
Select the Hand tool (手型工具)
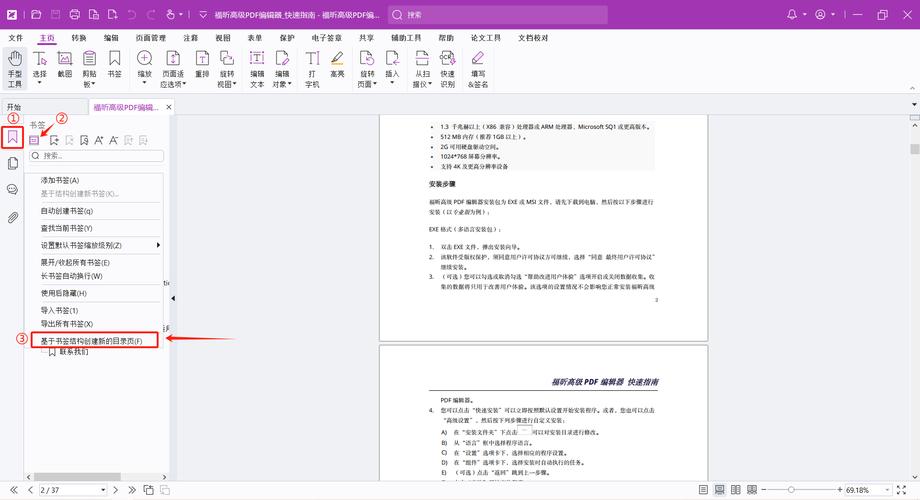(15, 68)
